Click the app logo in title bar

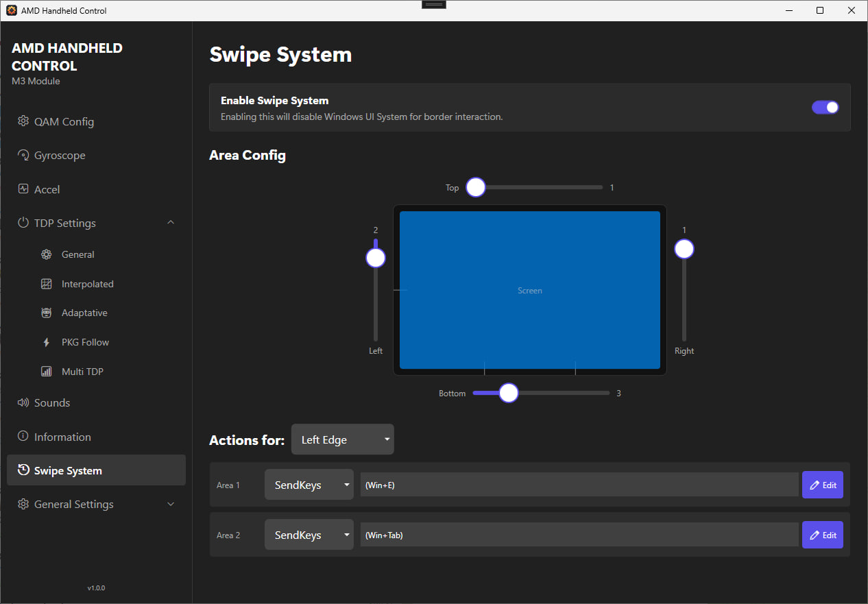point(12,10)
